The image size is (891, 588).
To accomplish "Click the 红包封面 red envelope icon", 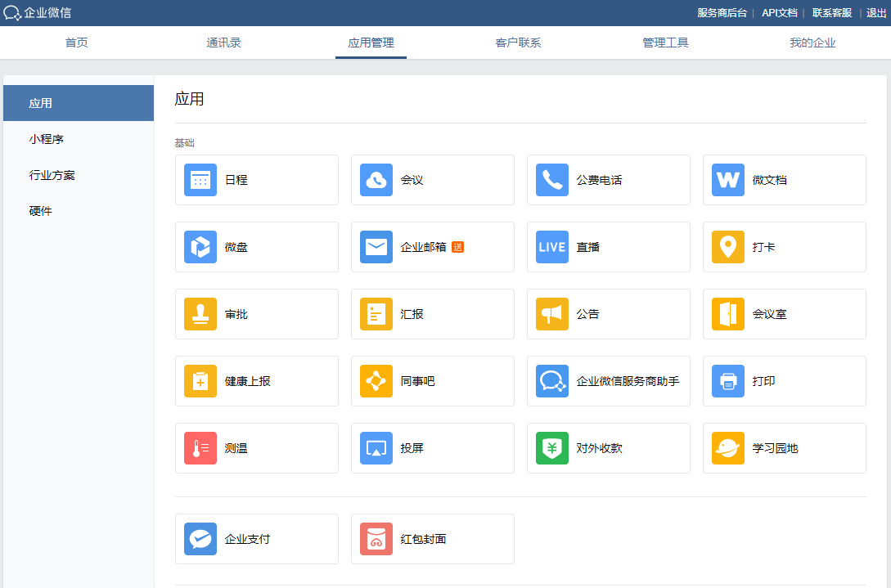I will tap(376, 539).
